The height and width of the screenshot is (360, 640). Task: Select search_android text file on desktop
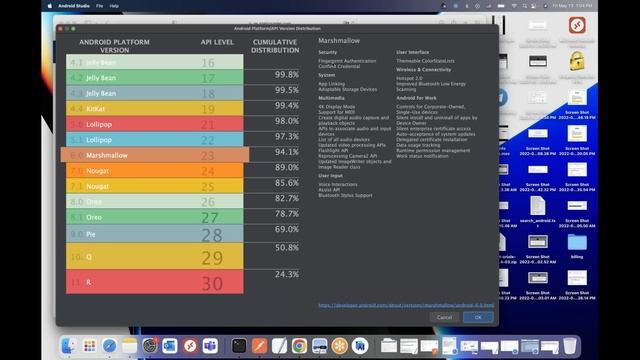point(538,206)
